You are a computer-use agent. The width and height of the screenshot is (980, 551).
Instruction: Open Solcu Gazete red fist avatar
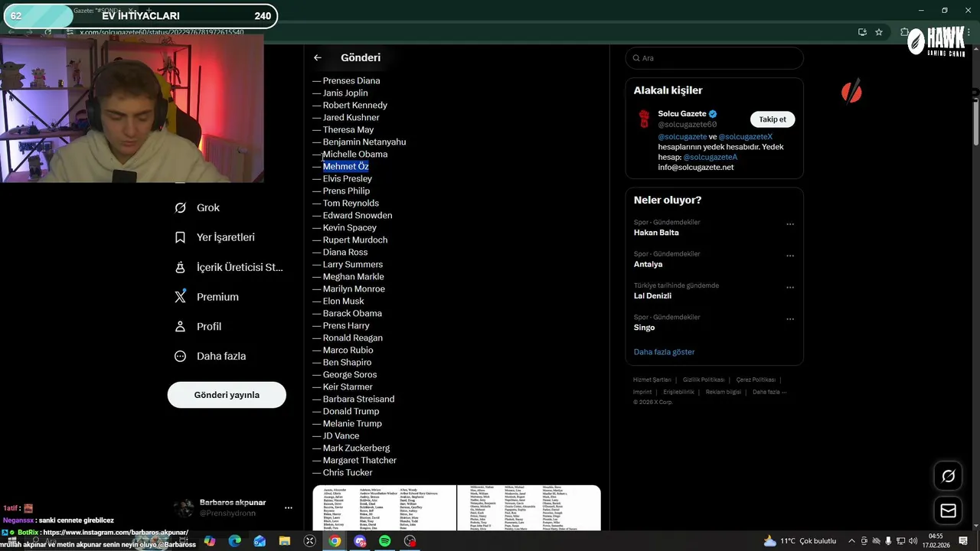644,119
